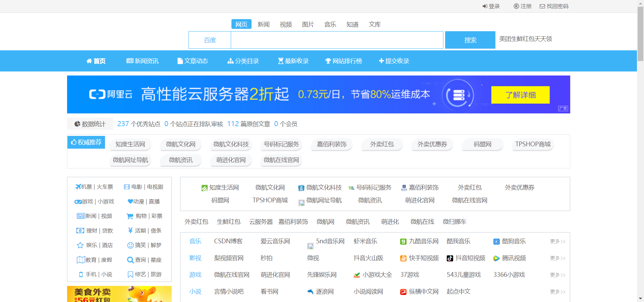
Task: Click the home icon on 首页 nav item
Action: [89, 61]
